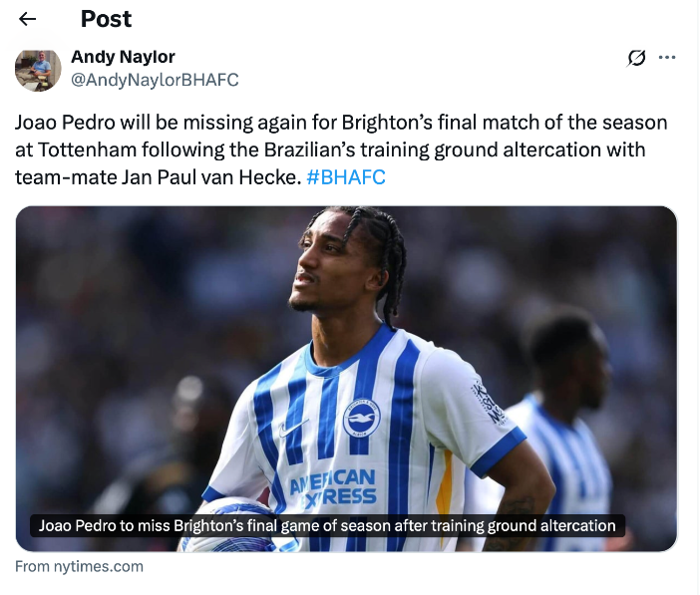
Task: Click the @AndyNaylorBHAFC handle
Action: (x=155, y=80)
